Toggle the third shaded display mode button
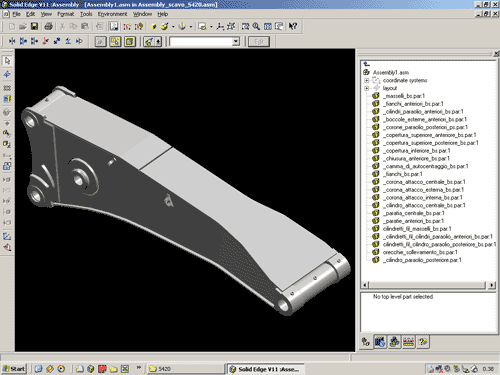The width and height of the screenshot is (500, 375). pos(130,41)
